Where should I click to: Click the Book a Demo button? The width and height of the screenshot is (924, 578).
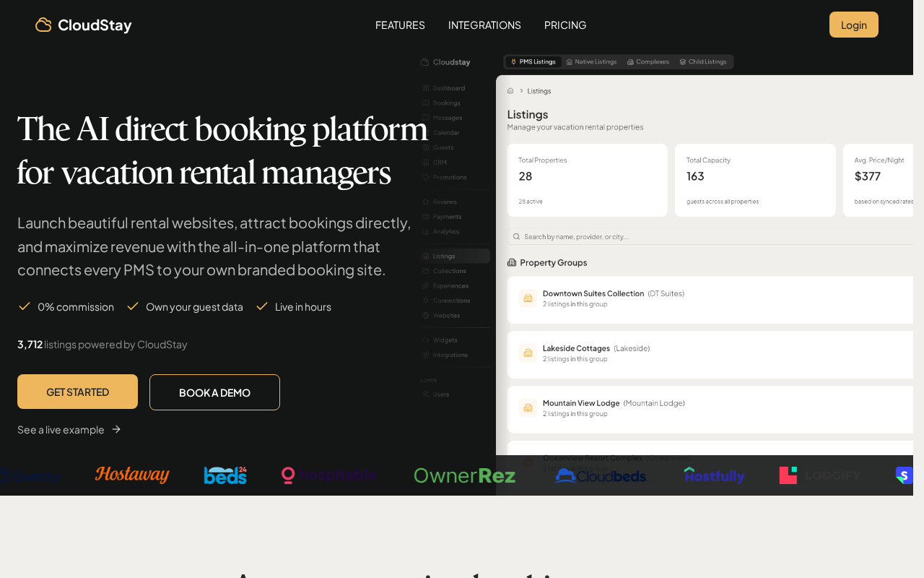(x=214, y=392)
